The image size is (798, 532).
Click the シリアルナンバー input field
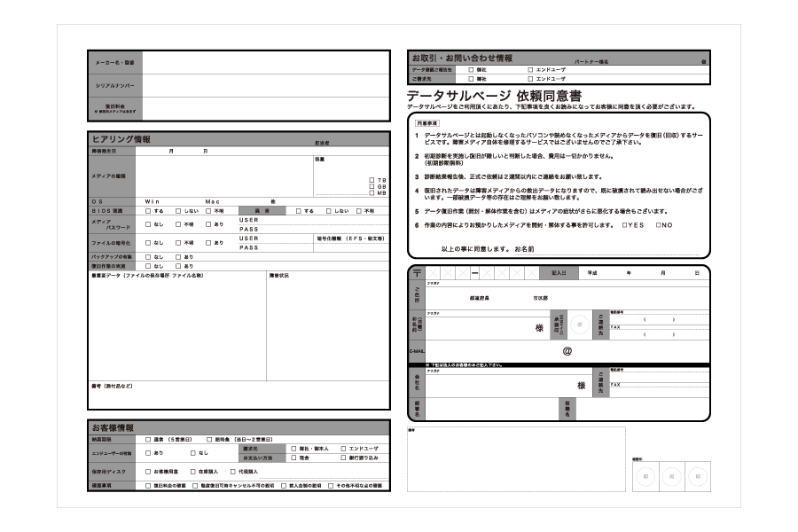point(265,86)
